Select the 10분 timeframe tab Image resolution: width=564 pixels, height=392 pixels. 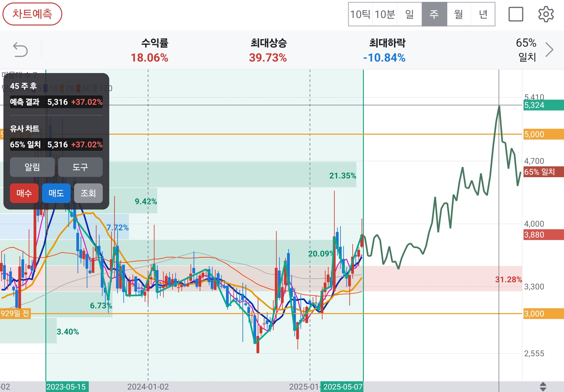385,14
